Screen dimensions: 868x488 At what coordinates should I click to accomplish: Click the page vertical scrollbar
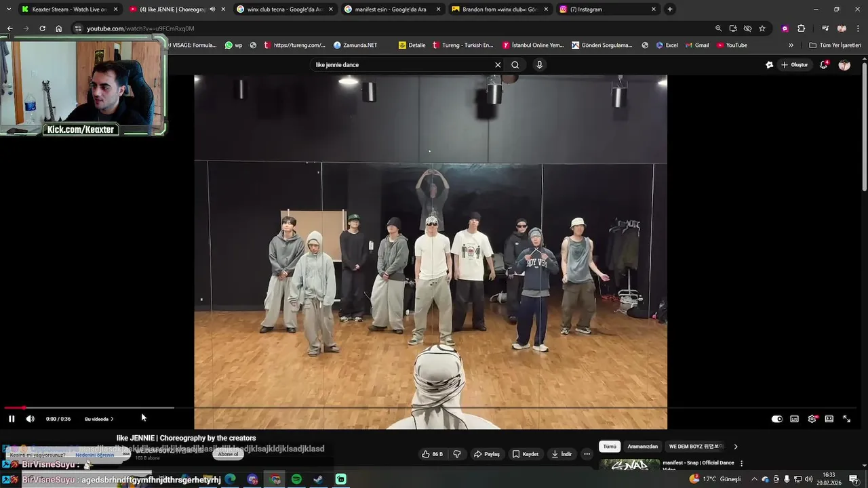click(x=865, y=126)
